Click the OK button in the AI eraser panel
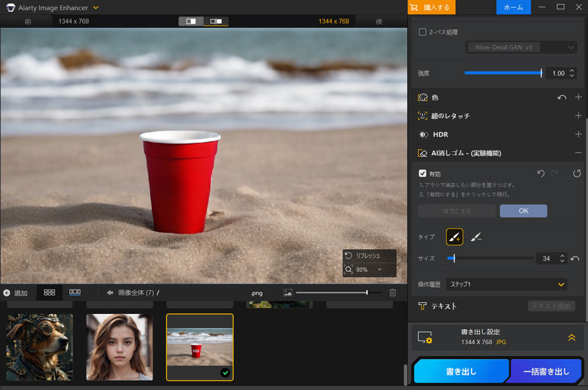 (523, 210)
